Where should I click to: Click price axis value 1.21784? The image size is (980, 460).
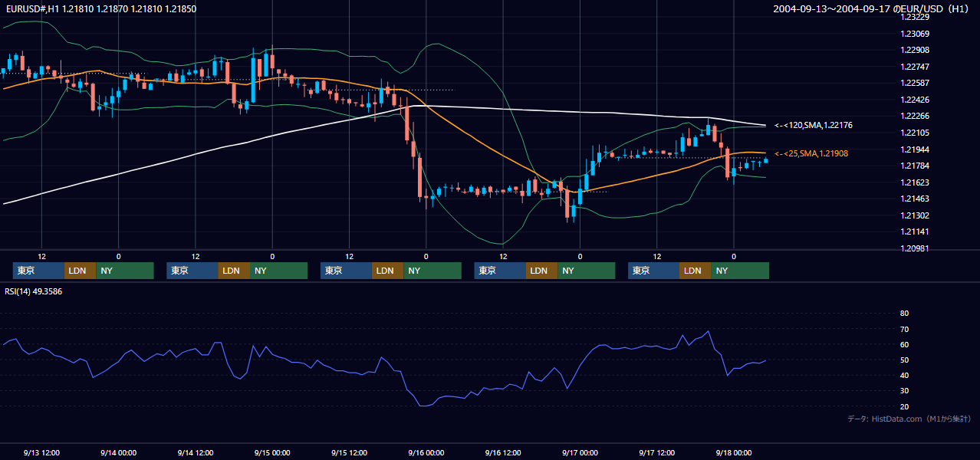click(x=915, y=166)
